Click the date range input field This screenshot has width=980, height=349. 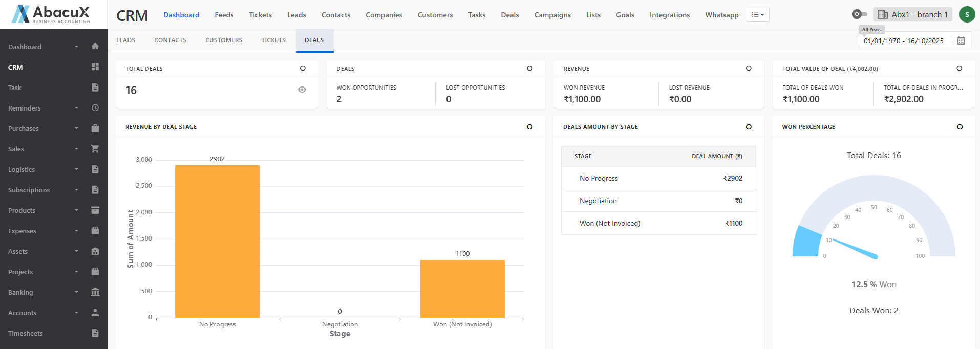903,41
